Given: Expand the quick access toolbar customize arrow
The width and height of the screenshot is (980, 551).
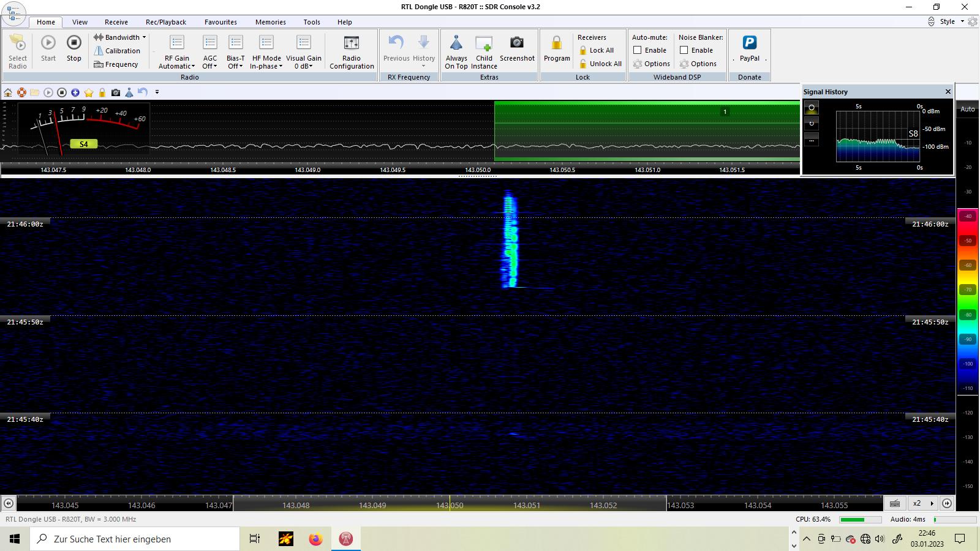Looking at the screenshot, I should [157, 92].
